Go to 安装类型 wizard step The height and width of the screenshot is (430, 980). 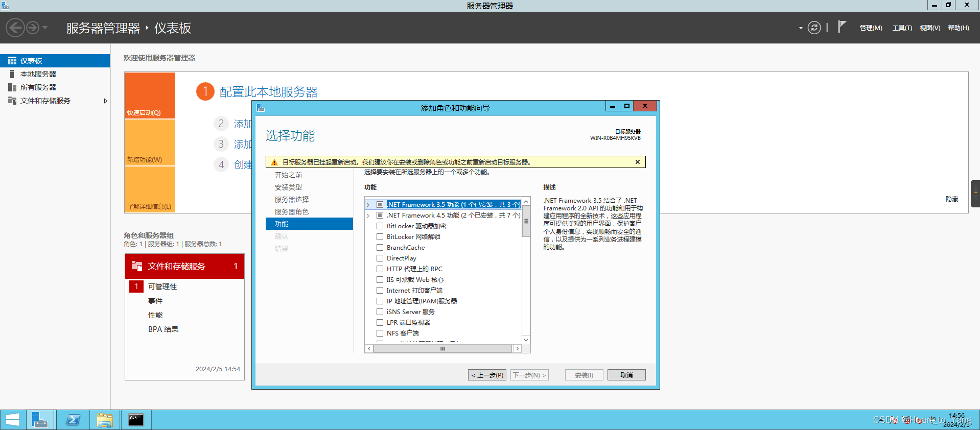tap(288, 187)
